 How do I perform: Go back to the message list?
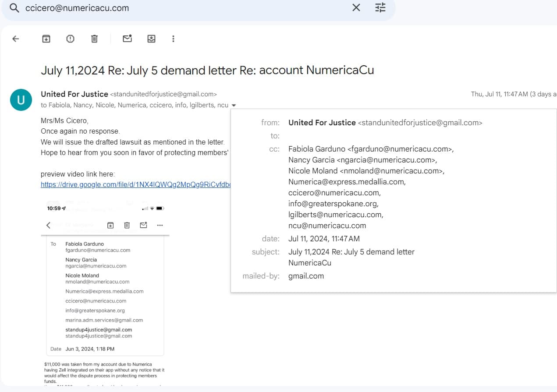click(x=16, y=39)
